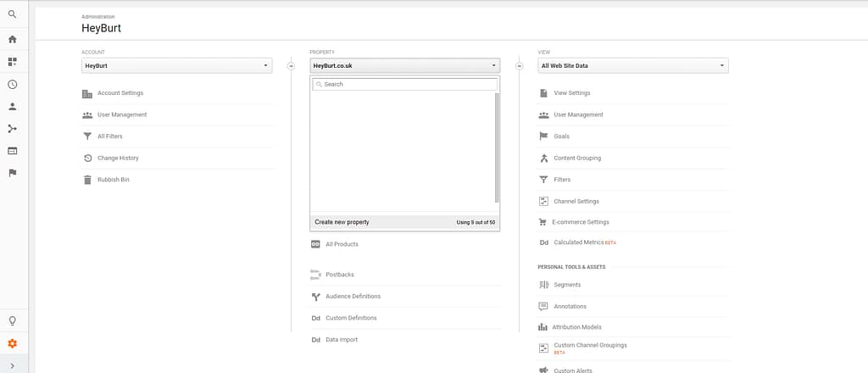Click Goals flag icon in View column
Viewport: 868px width, 373px height.
pos(543,136)
